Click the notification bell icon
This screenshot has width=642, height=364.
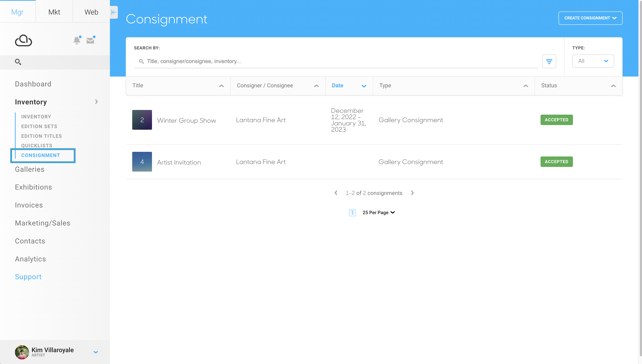point(77,40)
